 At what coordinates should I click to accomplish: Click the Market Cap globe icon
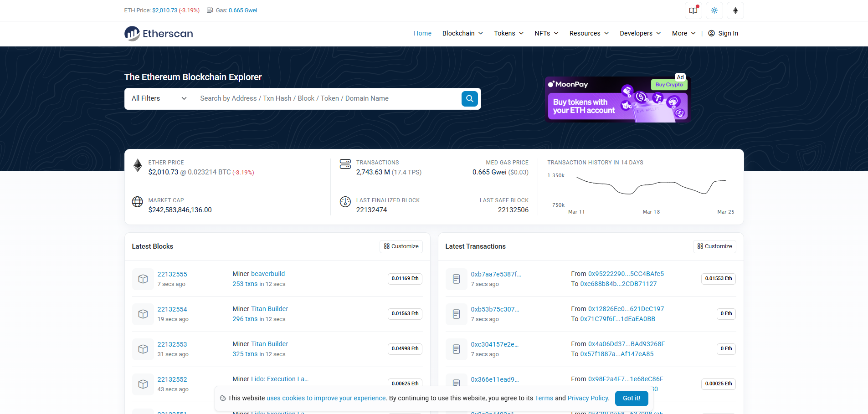(x=138, y=202)
